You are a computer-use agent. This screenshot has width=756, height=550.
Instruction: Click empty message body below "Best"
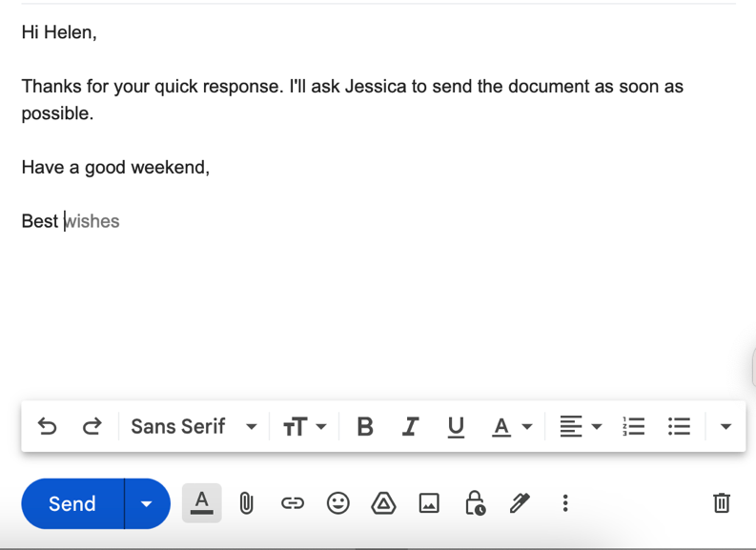click(378, 314)
